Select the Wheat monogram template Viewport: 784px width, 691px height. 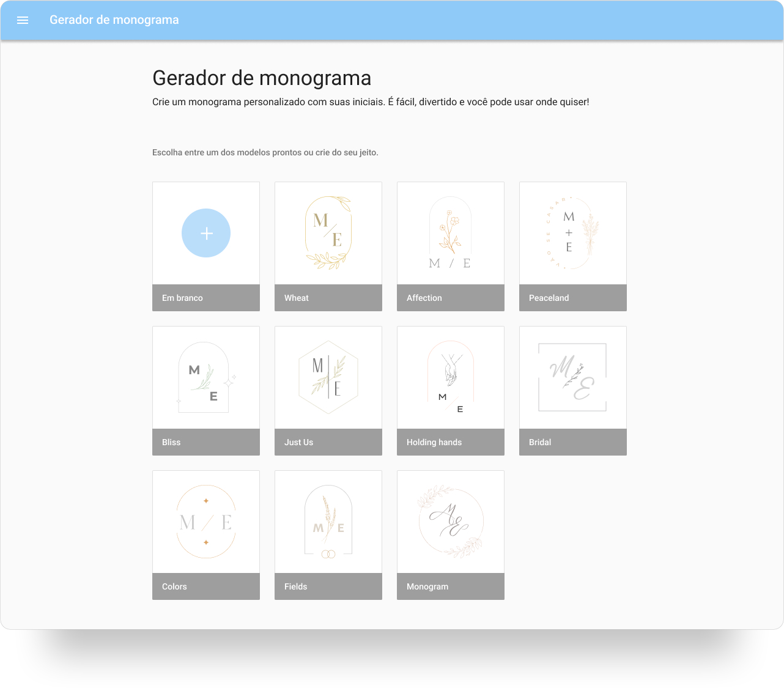click(328, 233)
